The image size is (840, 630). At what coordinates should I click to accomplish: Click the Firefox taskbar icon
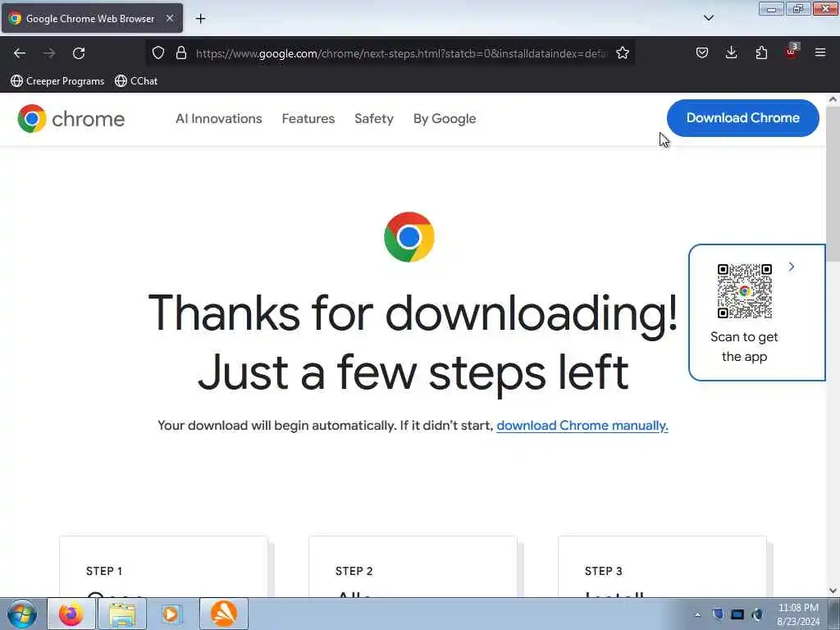pyautogui.click(x=71, y=614)
